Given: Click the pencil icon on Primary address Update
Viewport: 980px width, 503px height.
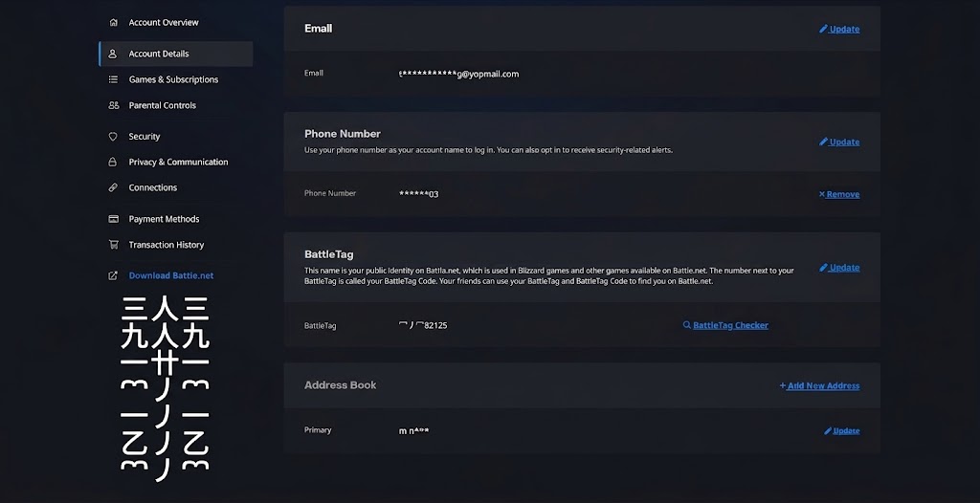Looking at the screenshot, I should (828, 430).
